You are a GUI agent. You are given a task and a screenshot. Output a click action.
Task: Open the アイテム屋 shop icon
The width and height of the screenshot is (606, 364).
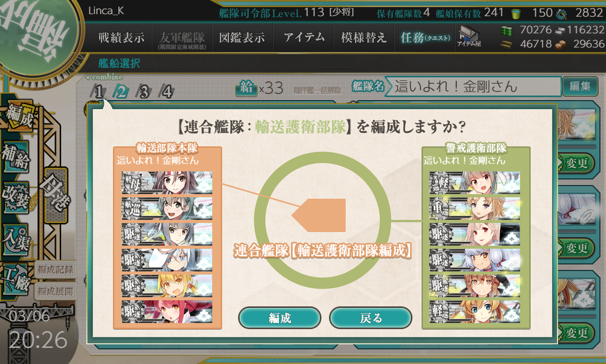click(x=469, y=37)
